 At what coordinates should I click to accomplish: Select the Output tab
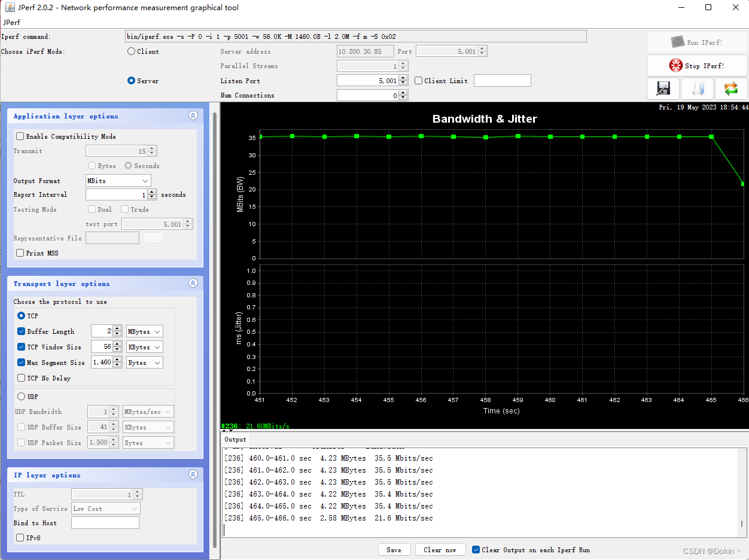tap(235, 440)
